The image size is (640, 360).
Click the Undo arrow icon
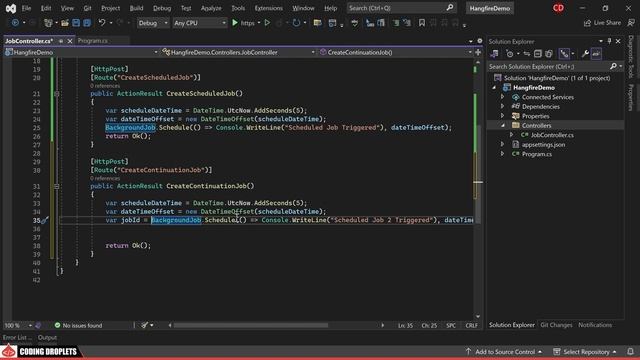coord(102,23)
